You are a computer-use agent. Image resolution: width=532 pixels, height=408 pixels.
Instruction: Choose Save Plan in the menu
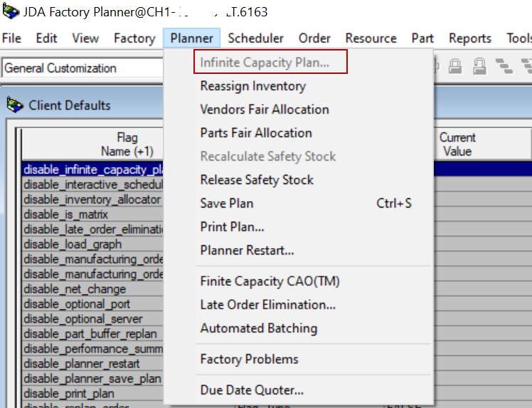pyautogui.click(x=226, y=203)
